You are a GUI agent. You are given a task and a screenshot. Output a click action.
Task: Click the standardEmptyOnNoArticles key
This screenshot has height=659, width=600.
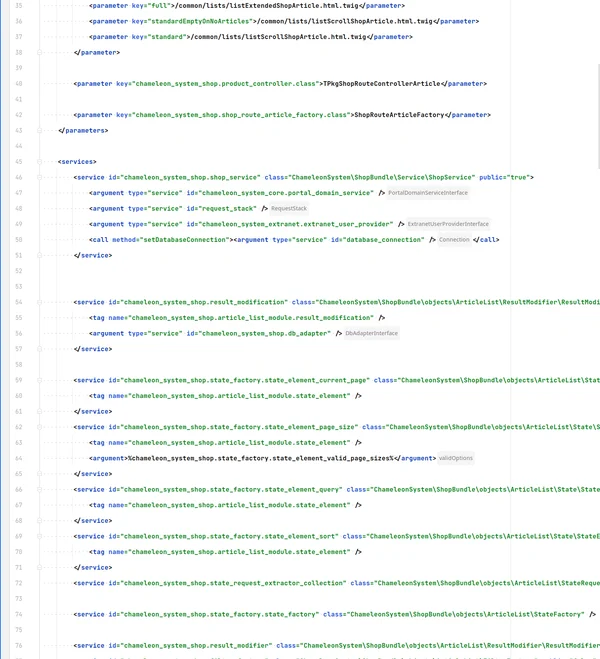point(202,21)
